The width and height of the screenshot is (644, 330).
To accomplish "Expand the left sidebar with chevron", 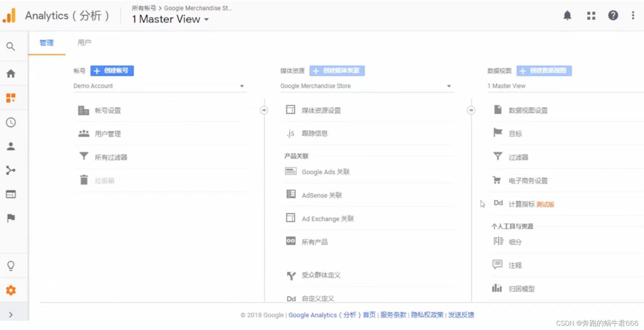I will pos(11,314).
